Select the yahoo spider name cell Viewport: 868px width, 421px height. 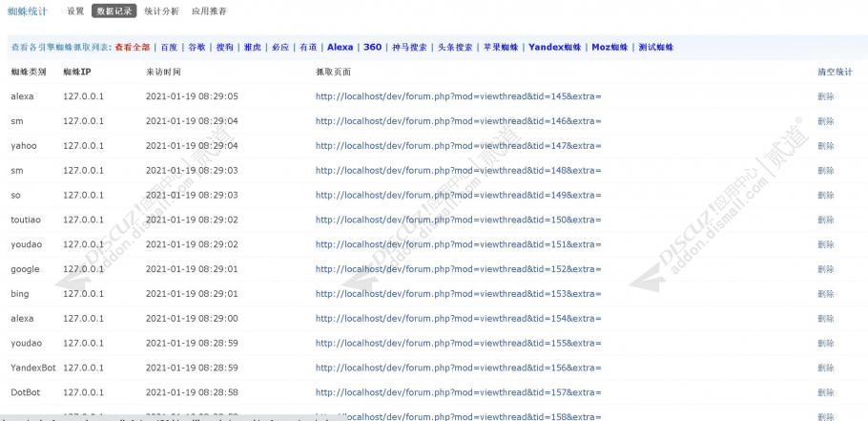[x=24, y=146]
